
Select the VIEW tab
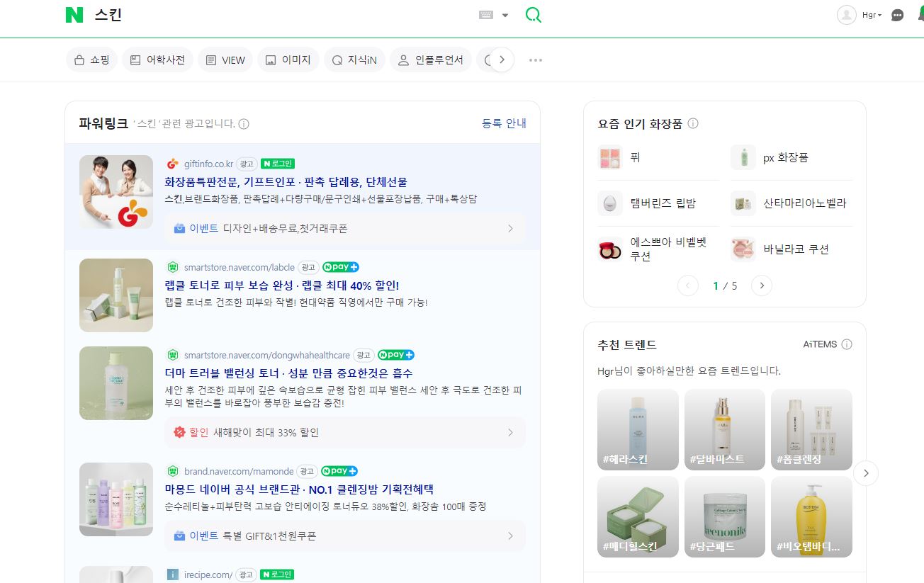tap(225, 60)
